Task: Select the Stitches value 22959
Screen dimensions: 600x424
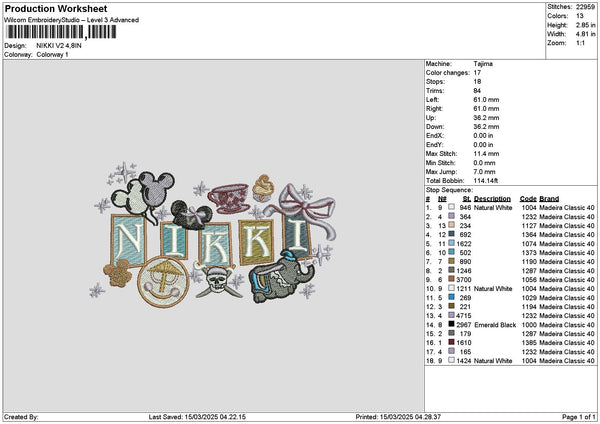Action: coord(585,7)
